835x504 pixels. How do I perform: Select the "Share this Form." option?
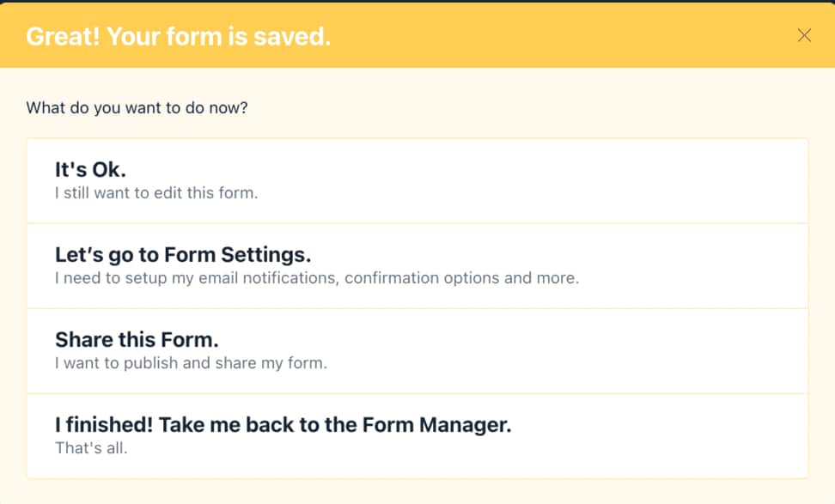pos(417,350)
